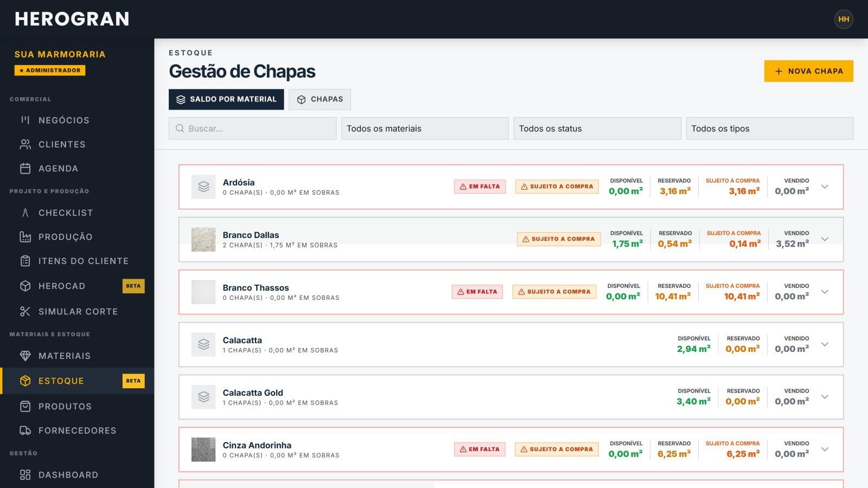The width and height of the screenshot is (868, 488).
Task: Click Ardósia Em Falta badge
Action: [480, 187]
